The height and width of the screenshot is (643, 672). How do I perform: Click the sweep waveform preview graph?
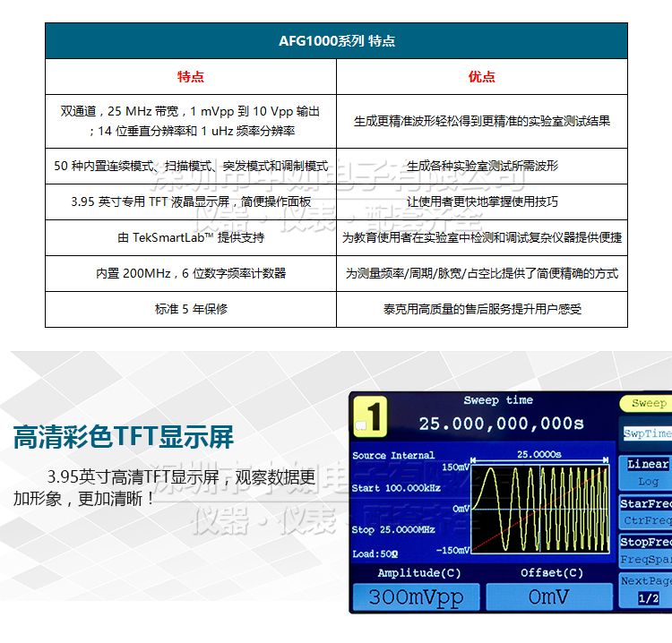(x=540, y=510)
